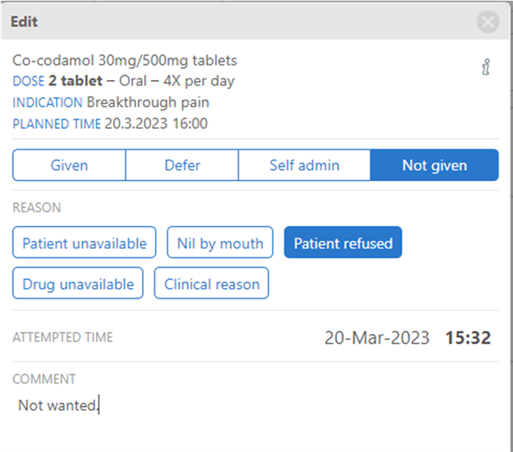Open the medication information icon
This screenshot has height=452, width=513.
click(x=486, y=67)
